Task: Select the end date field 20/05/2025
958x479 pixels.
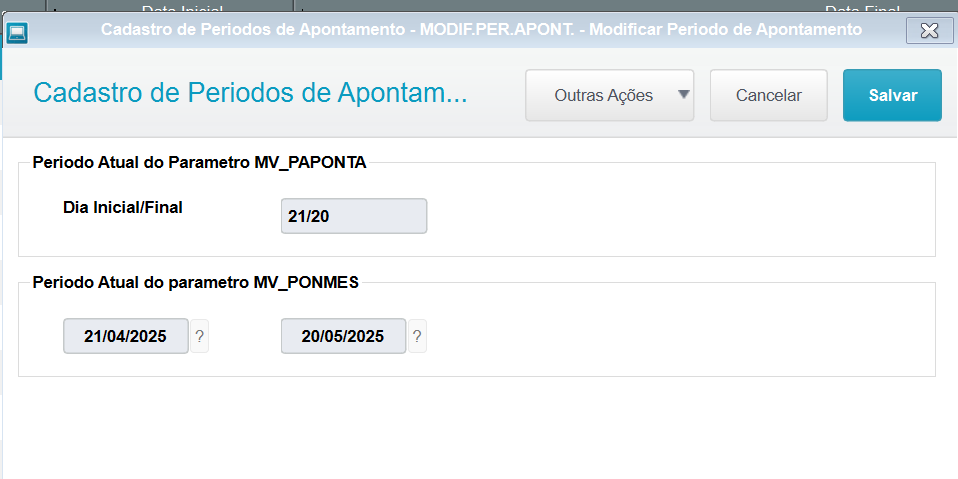Action: (343, 336)
